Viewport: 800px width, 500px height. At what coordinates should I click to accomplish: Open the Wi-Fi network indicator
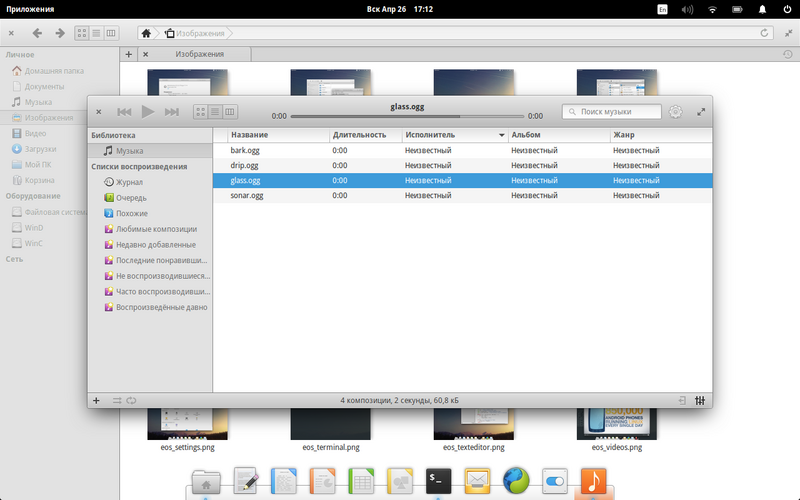point(712,9)
